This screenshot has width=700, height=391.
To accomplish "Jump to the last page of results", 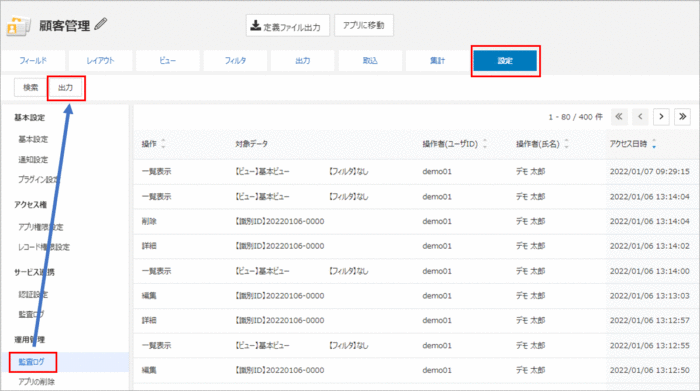I will pyautogui.click(x=683, y=117).
